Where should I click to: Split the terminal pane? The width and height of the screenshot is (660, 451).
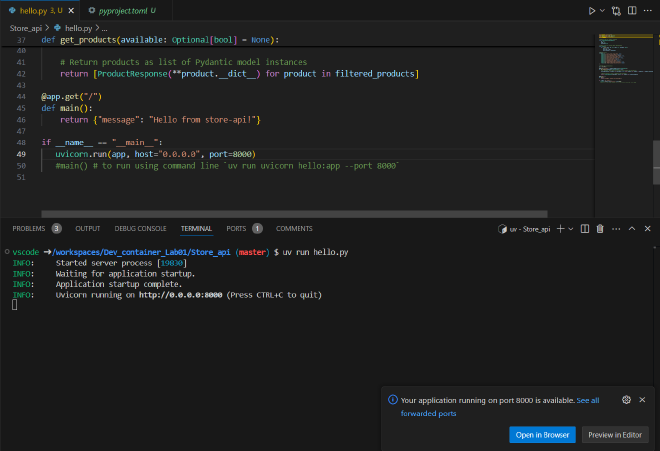pyautogui.click(x=585, y=229)
